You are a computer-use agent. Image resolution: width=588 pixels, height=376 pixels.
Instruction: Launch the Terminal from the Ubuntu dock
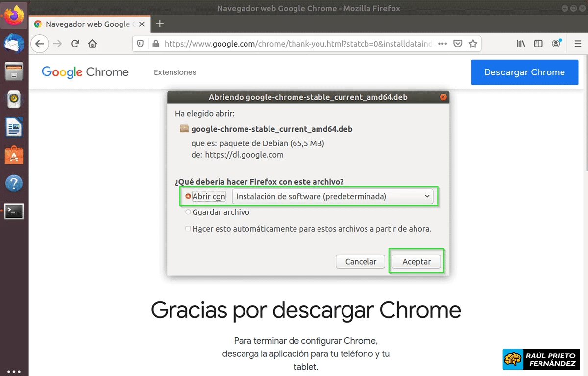pyautogui.click(x=13, y=211)
